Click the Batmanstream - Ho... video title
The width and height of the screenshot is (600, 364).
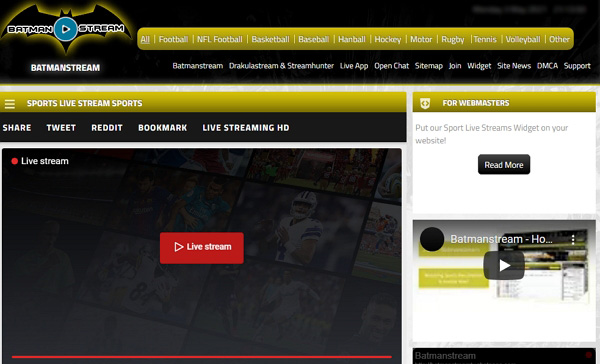(x=501, y=239)
